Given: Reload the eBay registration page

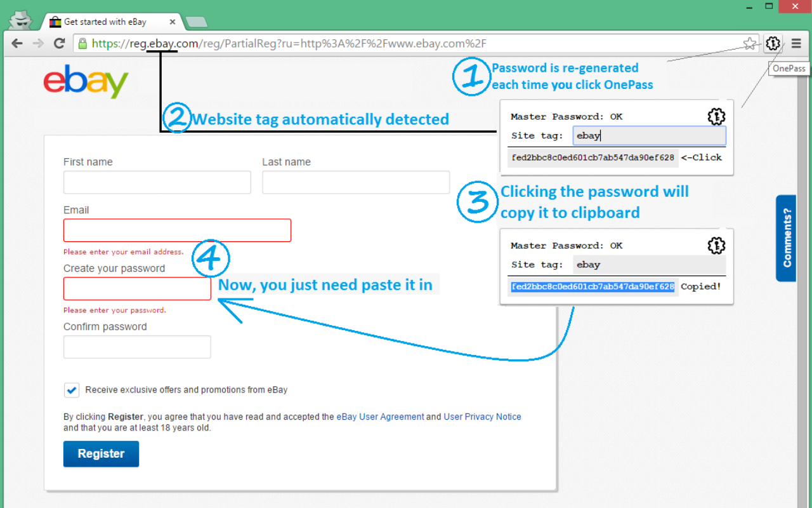Looking at the screenshot, I should (x=59, y=43).
